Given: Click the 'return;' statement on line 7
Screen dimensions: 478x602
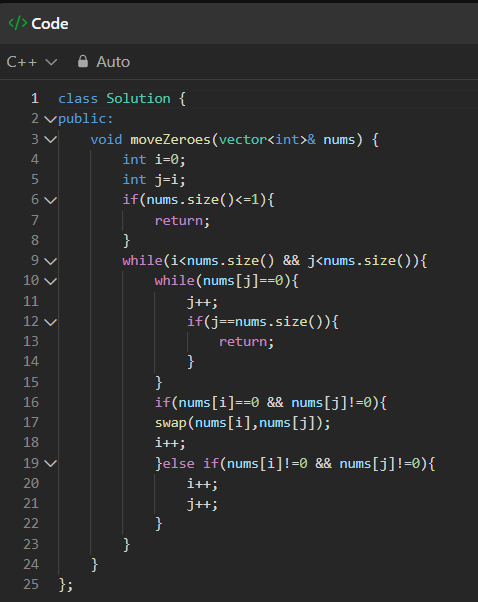Looking at the screenshot, I should [x=182, y=220].
